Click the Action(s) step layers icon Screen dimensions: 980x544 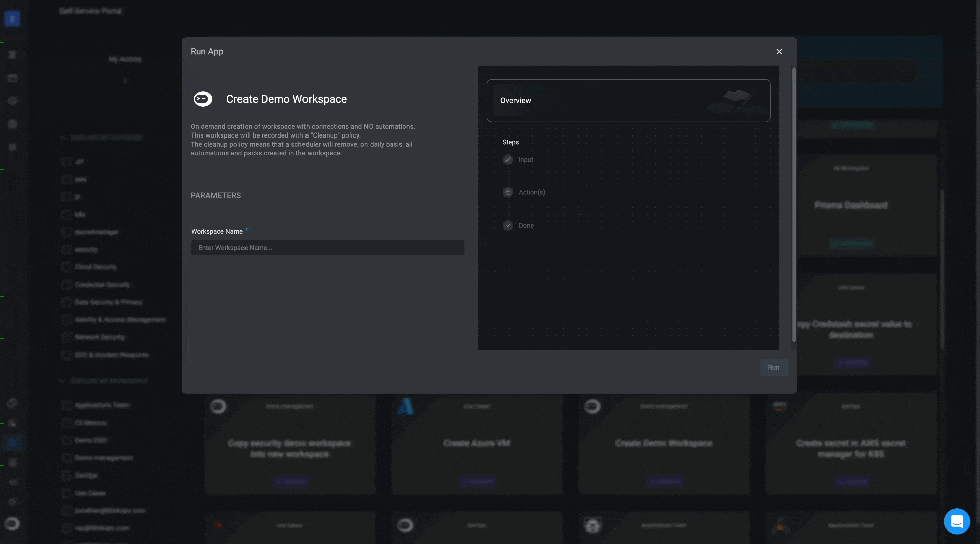coord(508,192)
